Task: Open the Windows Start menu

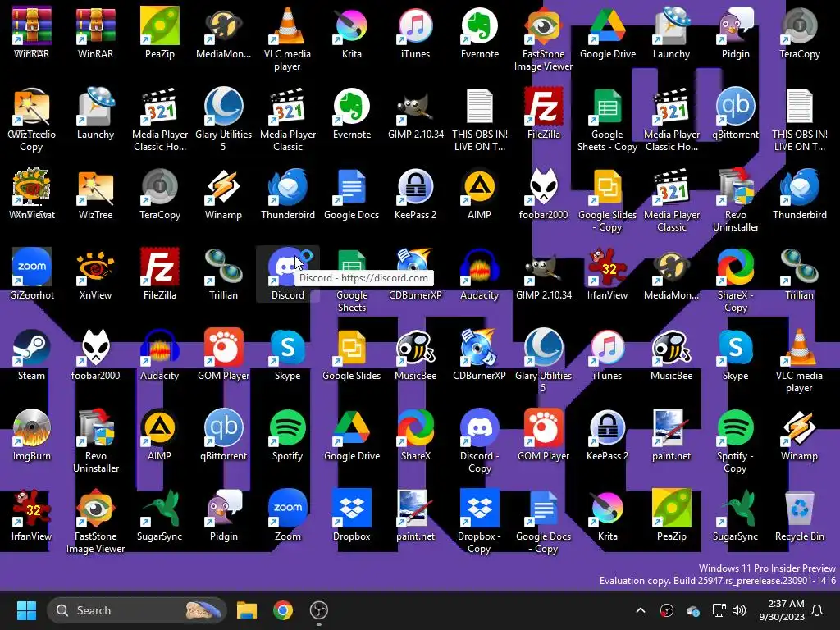Action: click(26, 610)
